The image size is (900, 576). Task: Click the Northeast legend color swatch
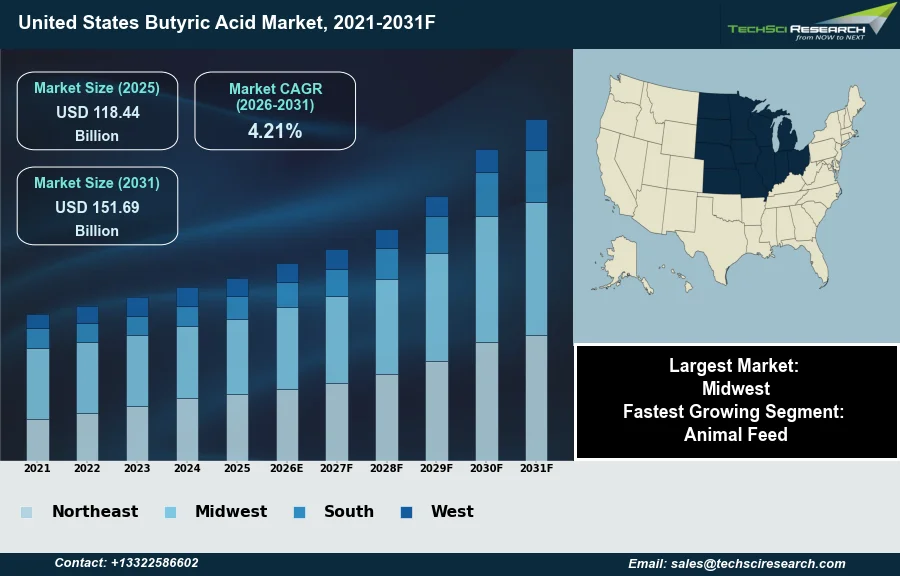(x=26, y=512)
